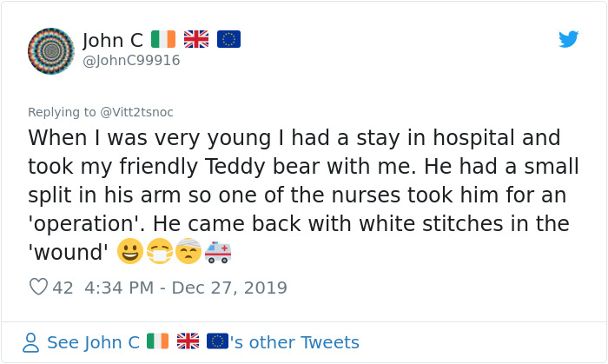This screenshot has height=364, width=608.
Task: Click the EU flag in the tweet header
Action: coord(228,39)
